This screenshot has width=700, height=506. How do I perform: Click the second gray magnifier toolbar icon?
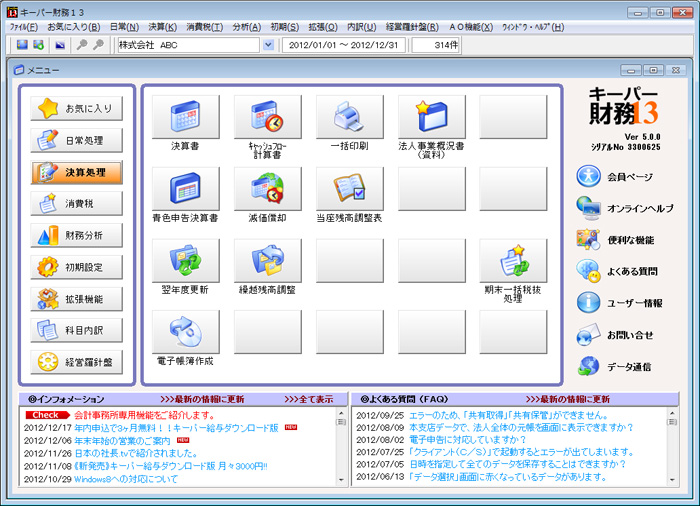tap(98, 45)
